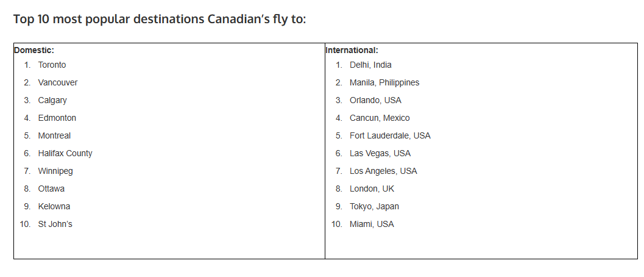Click the Orlando, USA entry
The width and height of the screenshot is (644, 277).
click(x=375, y=100)
